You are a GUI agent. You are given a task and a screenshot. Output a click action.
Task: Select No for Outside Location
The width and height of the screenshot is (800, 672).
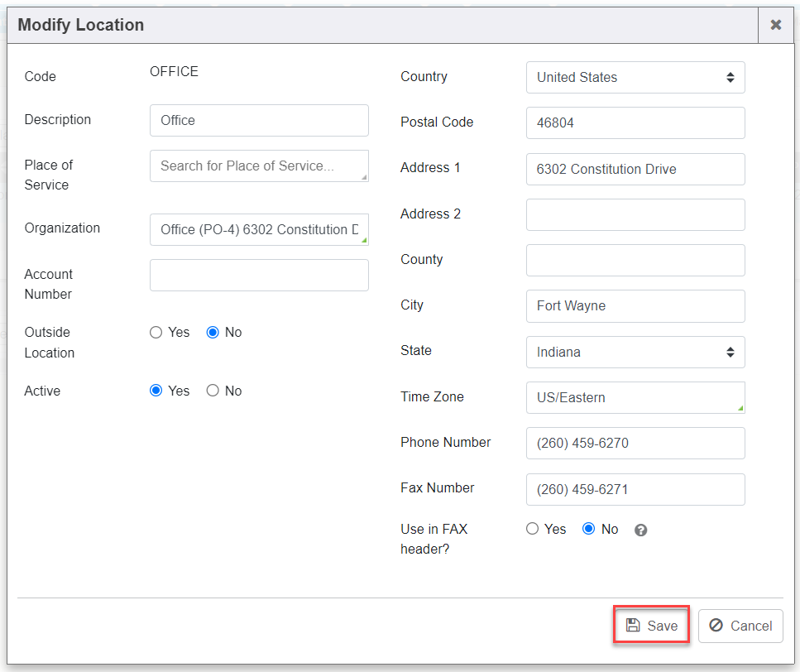coord(213,333)
